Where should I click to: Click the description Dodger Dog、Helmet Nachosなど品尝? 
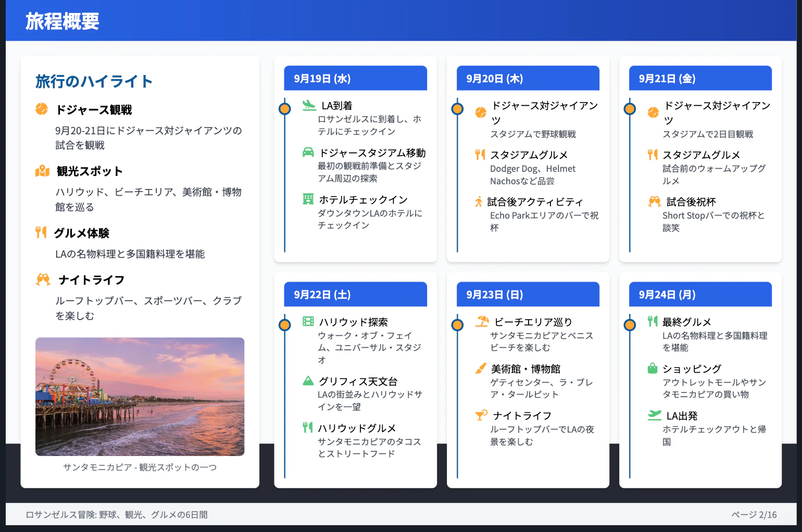pyautogui.click(x=533, y=175)
